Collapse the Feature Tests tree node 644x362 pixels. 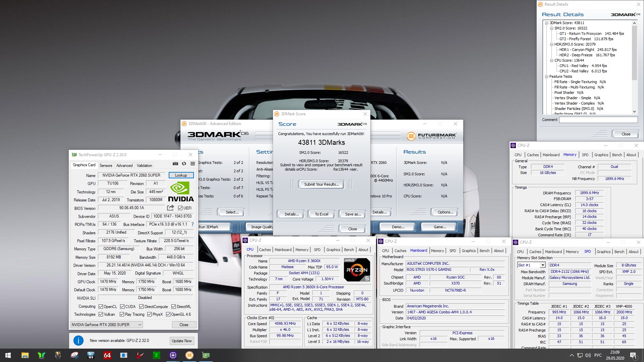point(546,77)
